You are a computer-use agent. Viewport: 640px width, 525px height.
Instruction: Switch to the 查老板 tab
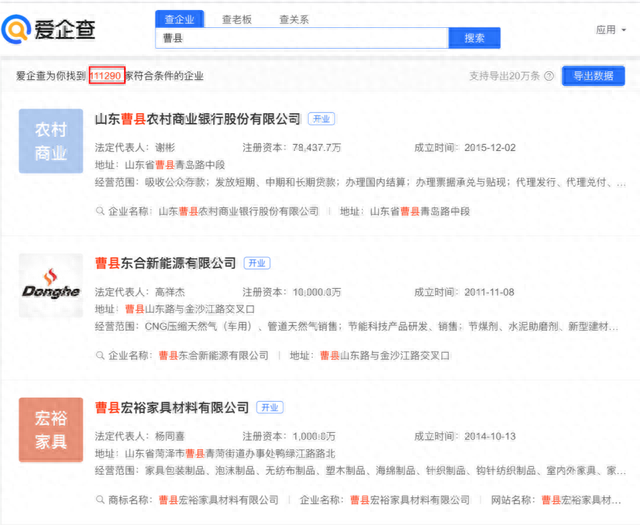(237, 19)
